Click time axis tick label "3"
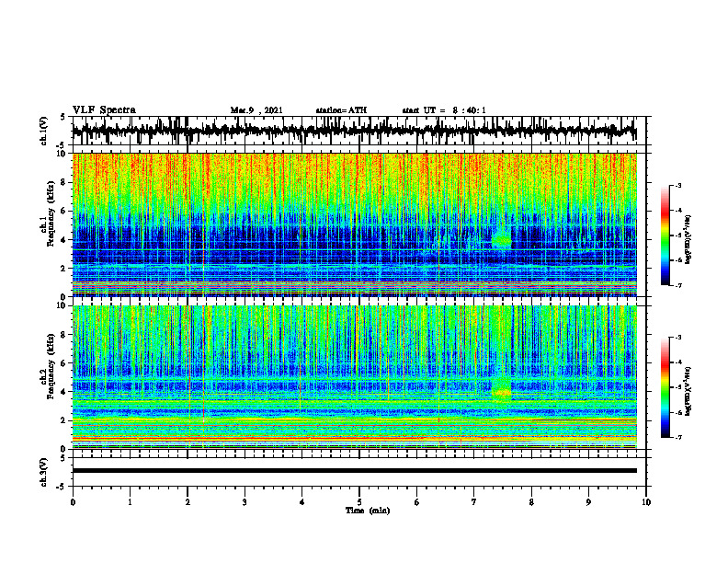728x563 pixels. pyautogui.click(x=245, y=502)
